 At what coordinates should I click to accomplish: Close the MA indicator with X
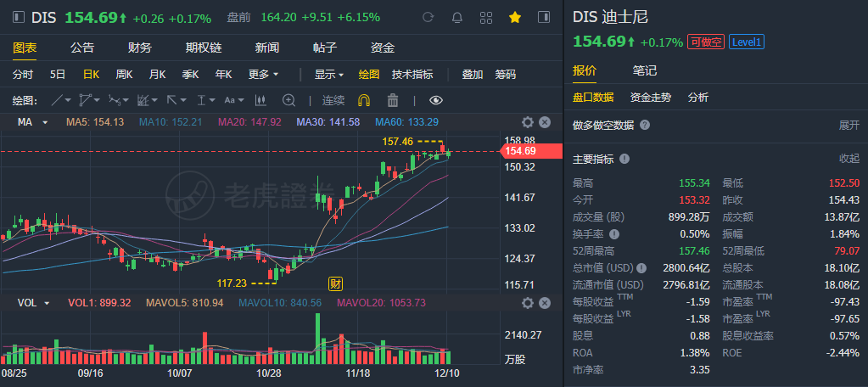545,122
